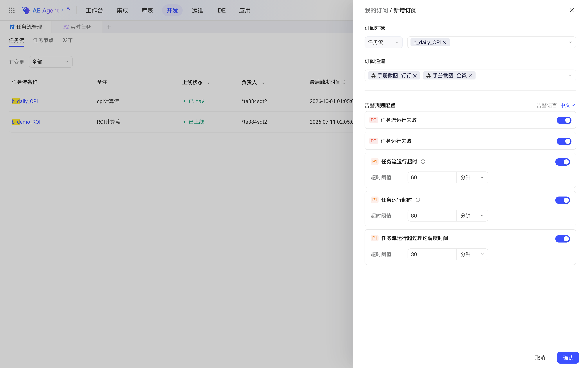Disable the 任务流运行超时 alert
The image size is (588, 368).
[562, 162]
